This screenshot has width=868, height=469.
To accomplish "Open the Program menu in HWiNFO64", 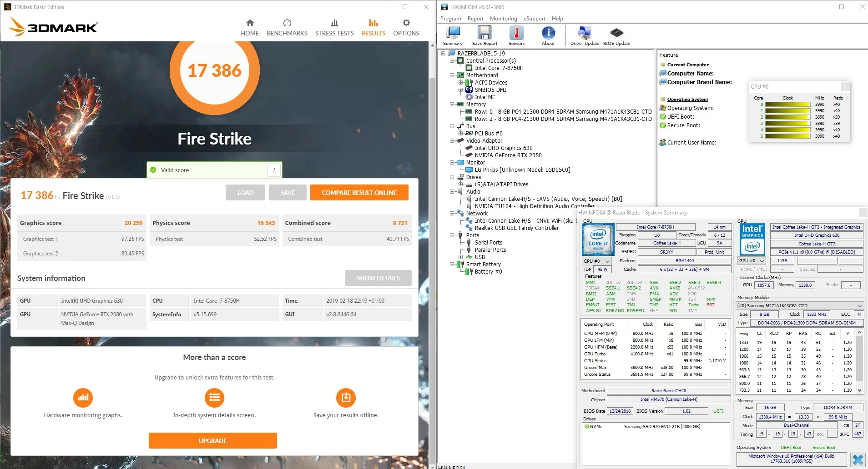I will coord(450,19).
